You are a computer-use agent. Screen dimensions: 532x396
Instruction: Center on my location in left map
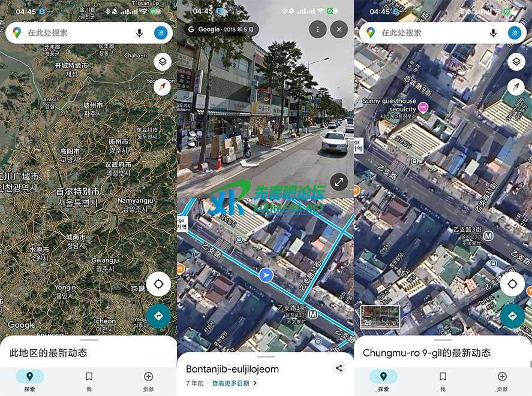pyautogui.click(x=158, y=284)
